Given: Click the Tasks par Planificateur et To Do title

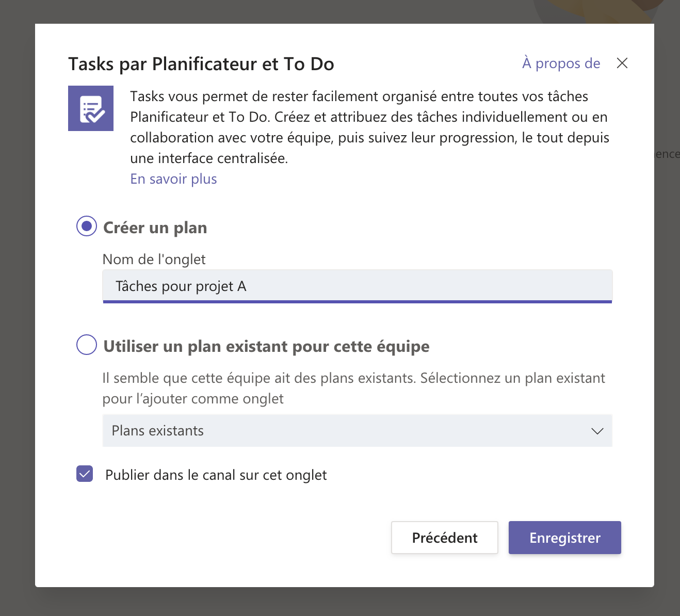Looking at the screenshot, I should (x=201, y=64).
